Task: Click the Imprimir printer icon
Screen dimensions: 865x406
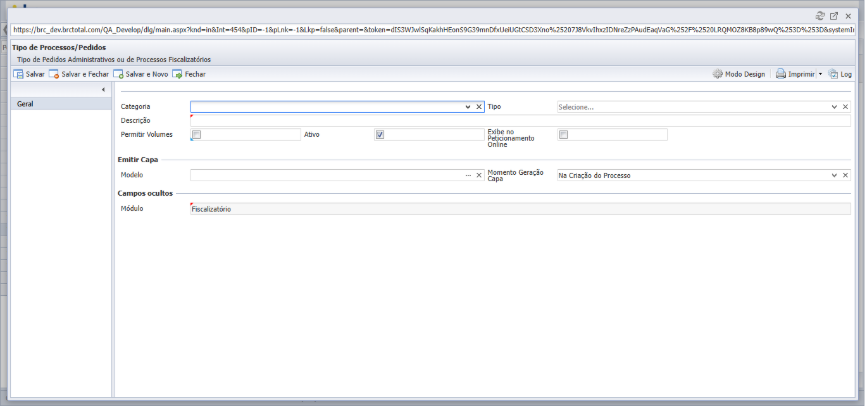Action: [x=781, y=74]
